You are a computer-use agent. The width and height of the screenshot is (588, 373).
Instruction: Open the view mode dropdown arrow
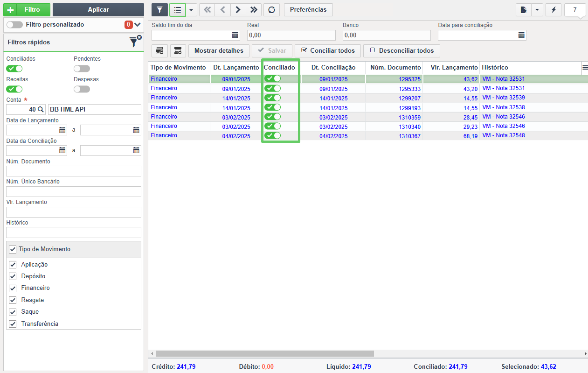point(192,10)
